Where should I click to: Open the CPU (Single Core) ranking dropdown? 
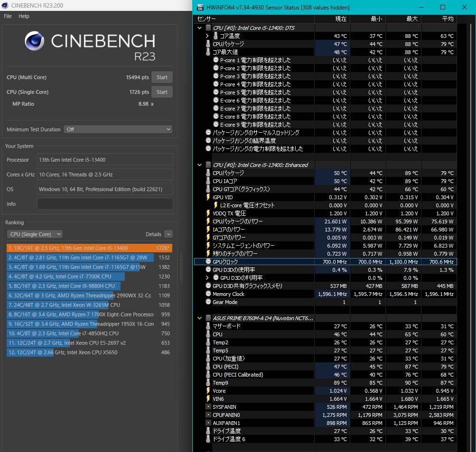[x=35, y=234]
